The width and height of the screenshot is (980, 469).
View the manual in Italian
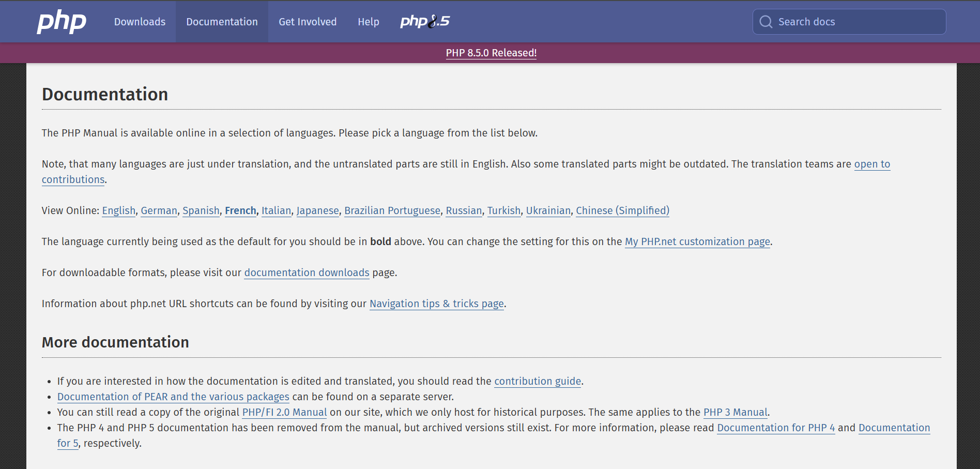coord(277,210)
